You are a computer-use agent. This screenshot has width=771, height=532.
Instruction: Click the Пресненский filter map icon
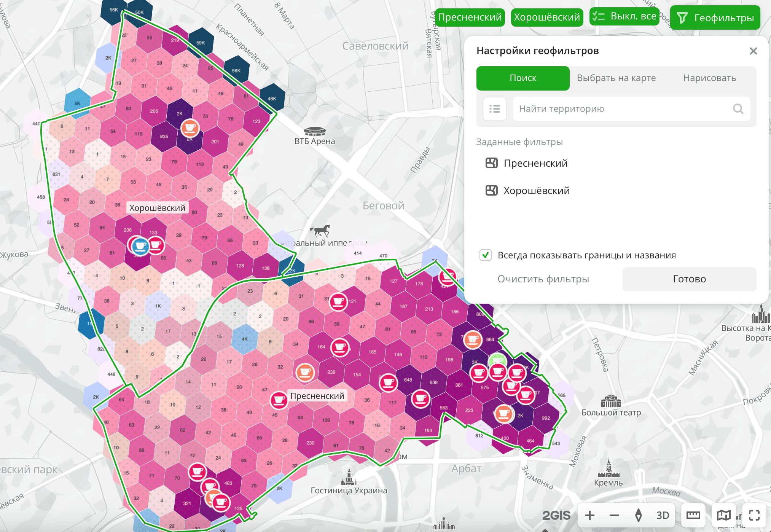point(491,163)
